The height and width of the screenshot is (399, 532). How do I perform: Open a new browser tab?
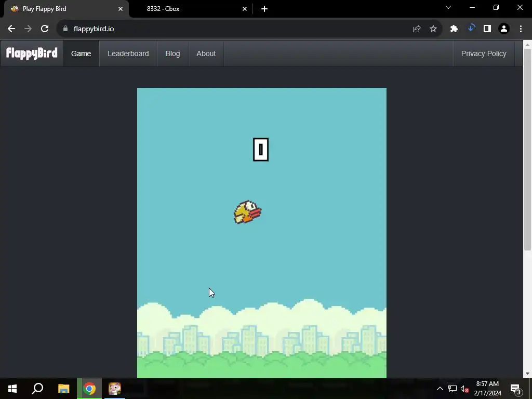click(264, 9)
